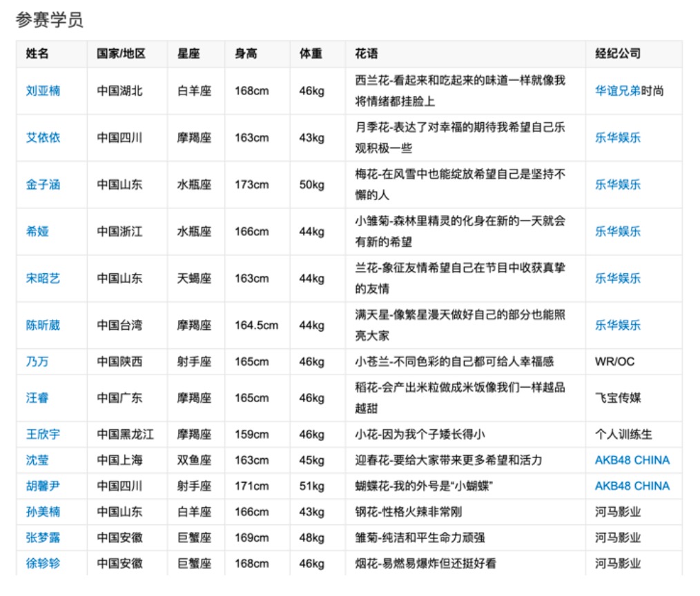This screenshot has height=596, width=700.
Task: Click the 金子涵 name link
Action: (43, 185)
